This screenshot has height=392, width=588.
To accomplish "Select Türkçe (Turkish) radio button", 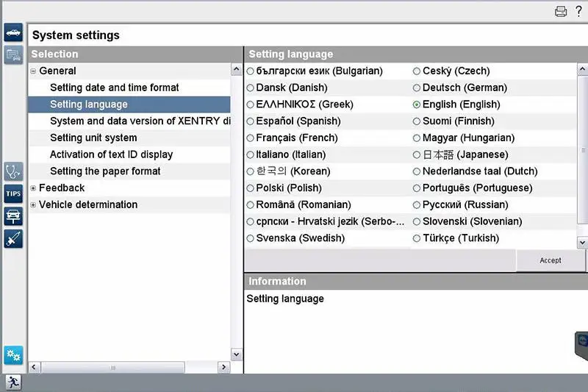I will click(x=416, y=238).
